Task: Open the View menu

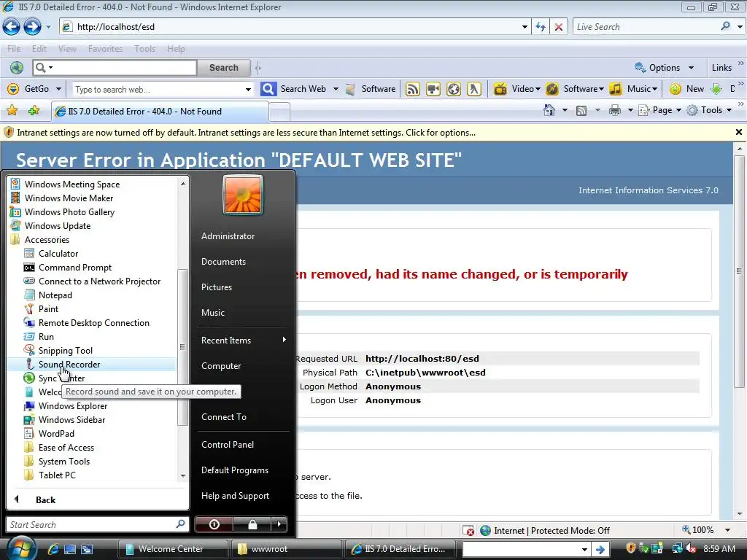Action: pyautogui.click(x=67, y=49)
